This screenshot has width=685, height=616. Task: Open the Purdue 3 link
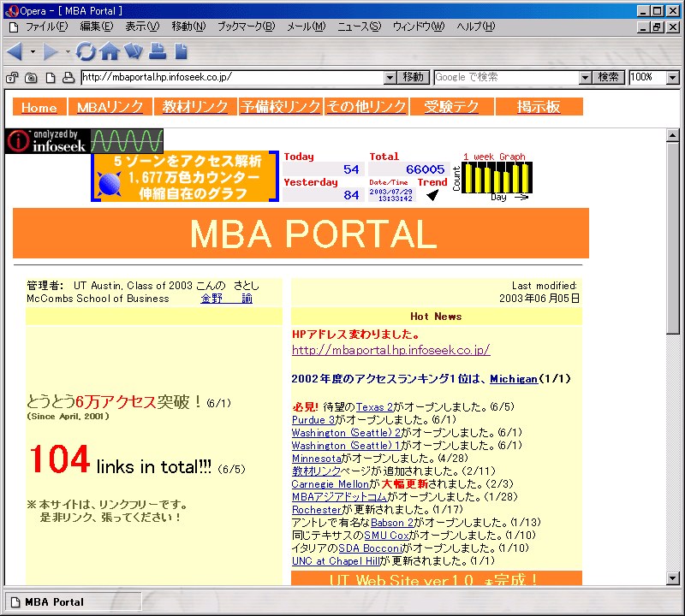click(x=313, y=420)
